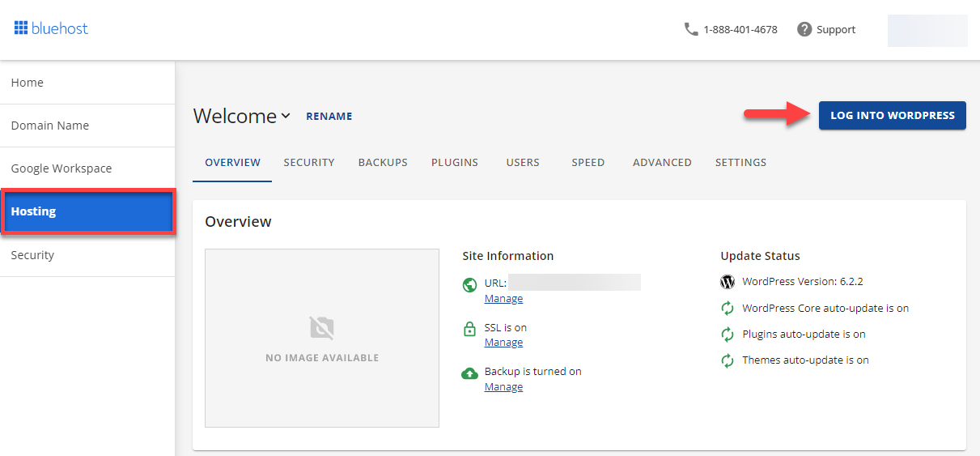Click the backup cloud upload icon

[x=469, y=373]
